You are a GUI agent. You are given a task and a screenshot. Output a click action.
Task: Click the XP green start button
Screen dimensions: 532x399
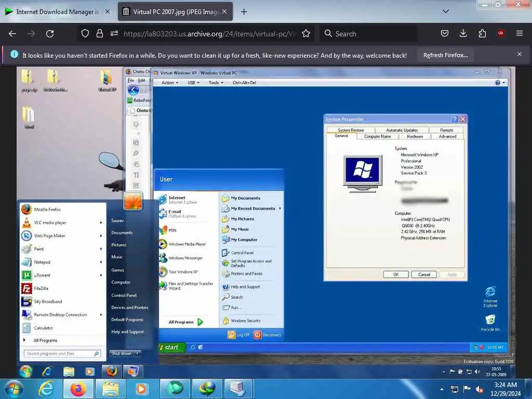pos(172,348)
